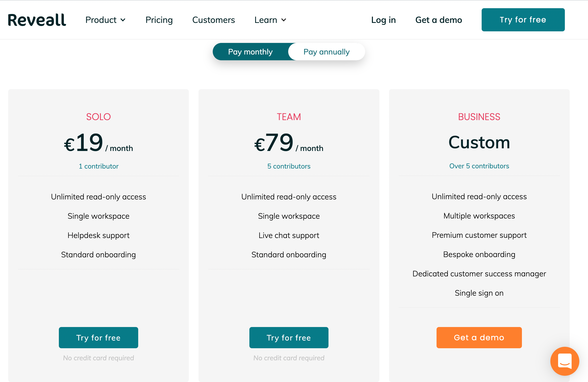Open the orange chat widget icon
The height and width of the screenshot is (382, 588).
pyautogui.click(x=565, y=361)
